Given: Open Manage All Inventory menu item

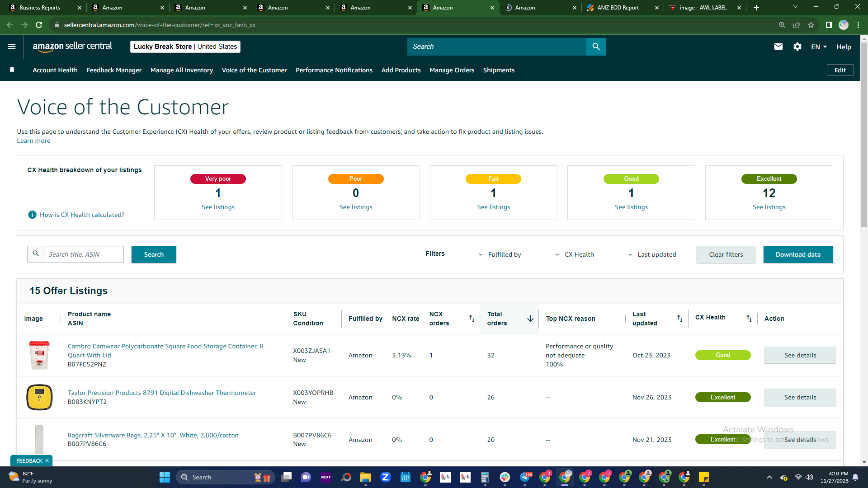Looking at the screenshot, I should point(182,70).
